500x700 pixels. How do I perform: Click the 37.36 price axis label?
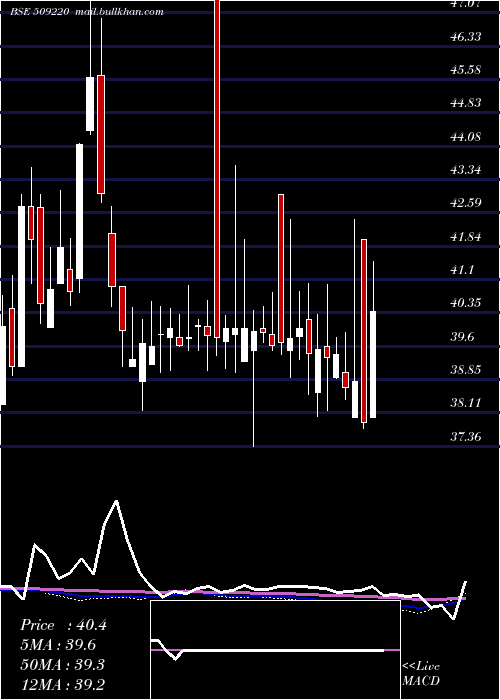point(466,437)
